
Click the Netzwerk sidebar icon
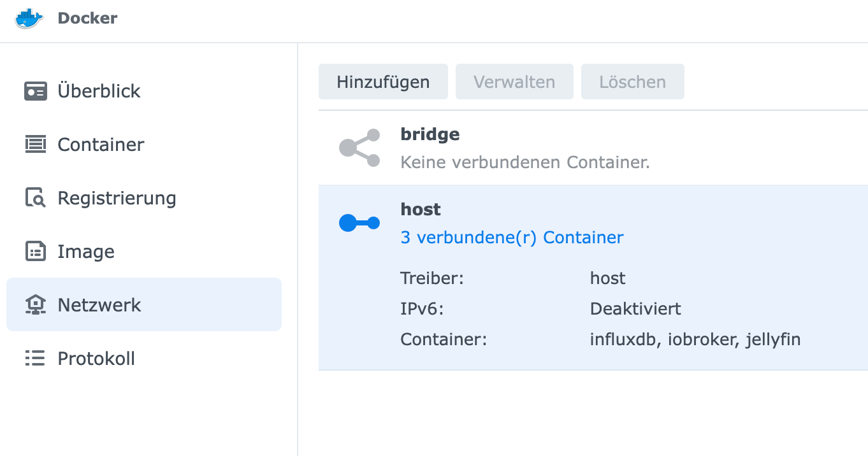pyautogui.click(x=35, y=305)
